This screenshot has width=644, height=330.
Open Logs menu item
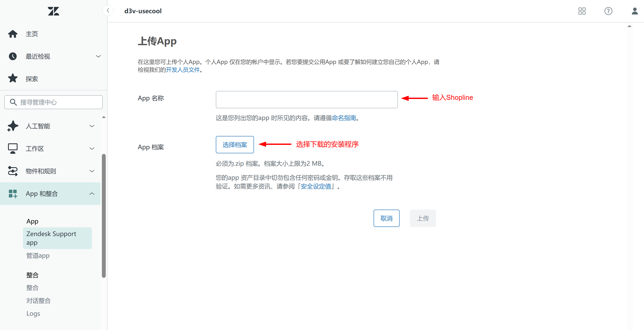click(33, 314)
